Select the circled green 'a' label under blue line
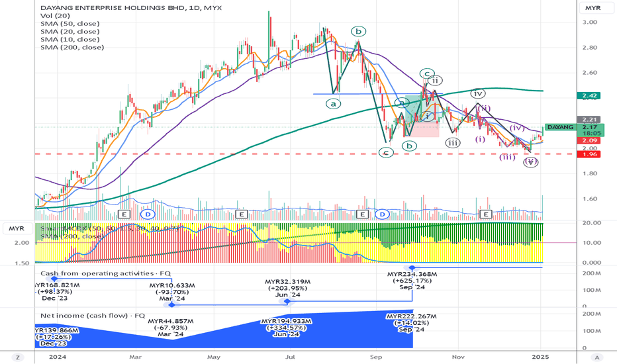Image resolution: width=617 pixels, height=364 pixels. click(333, 104)
